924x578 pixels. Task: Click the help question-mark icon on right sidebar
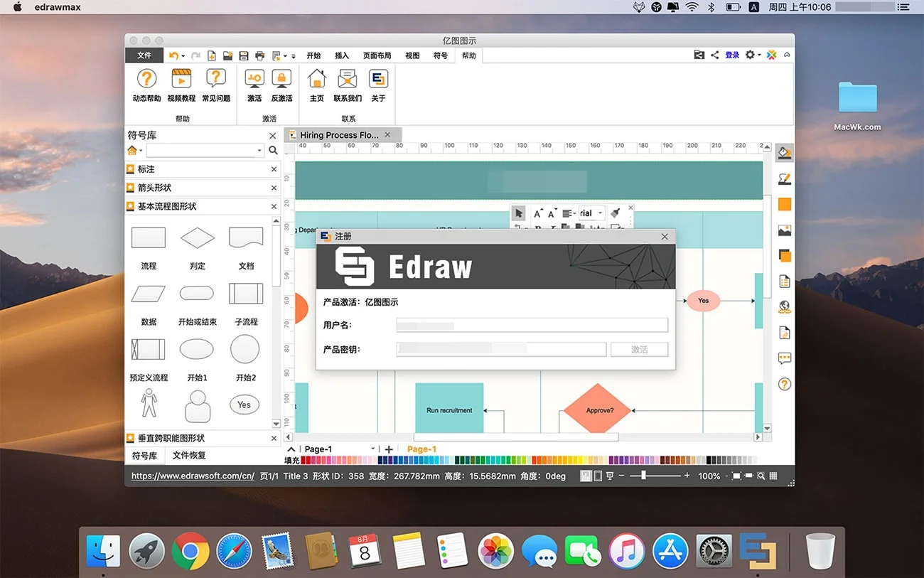784,384
